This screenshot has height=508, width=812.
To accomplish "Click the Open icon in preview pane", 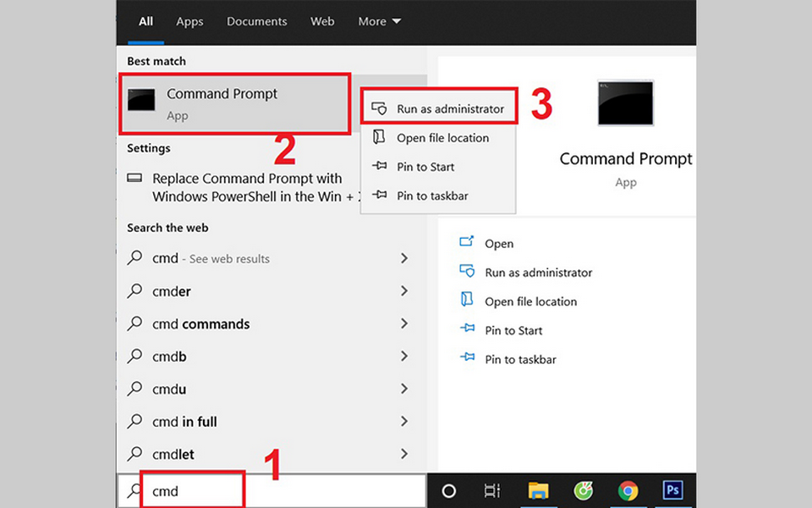I will 467,241.
